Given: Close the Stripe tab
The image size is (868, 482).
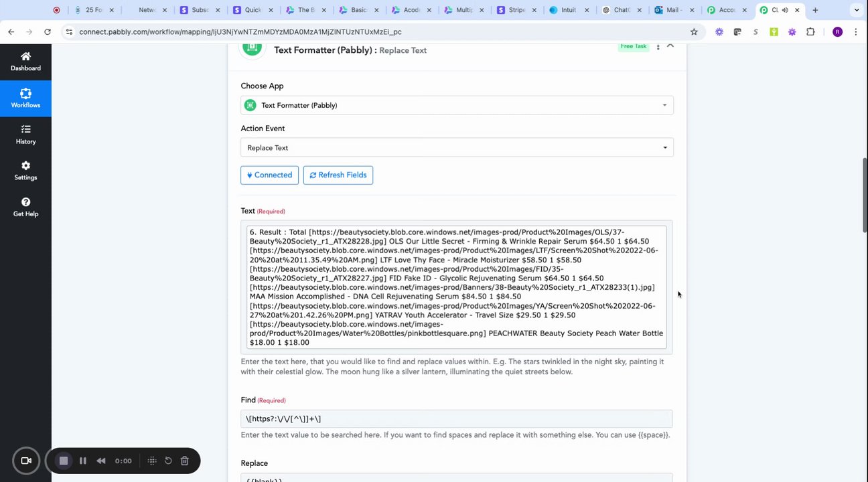Looking at the screenshot, I should point(534,10).
